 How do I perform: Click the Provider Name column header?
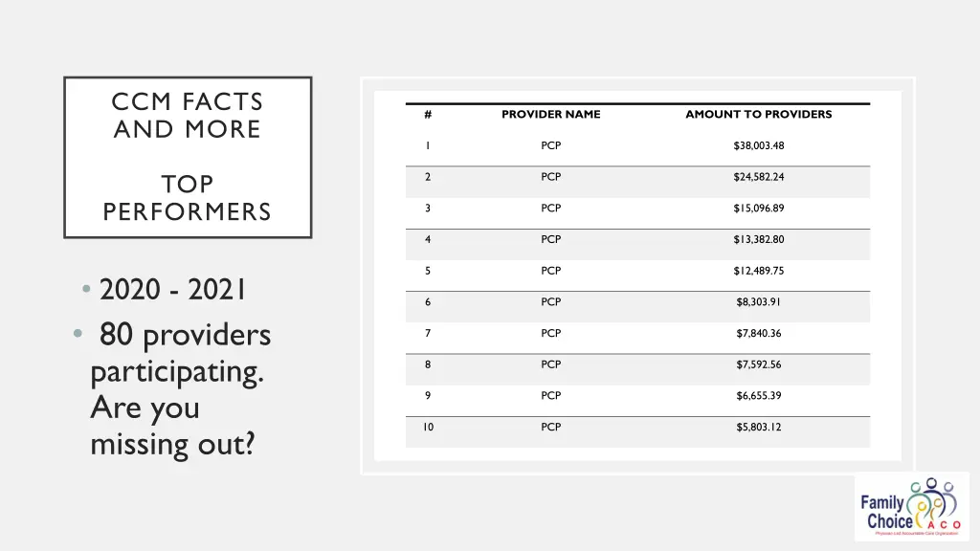pos(550,115)
